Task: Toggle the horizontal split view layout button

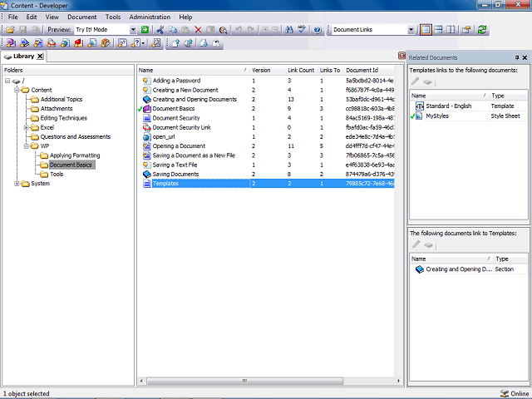Action: tap(438, 30)
